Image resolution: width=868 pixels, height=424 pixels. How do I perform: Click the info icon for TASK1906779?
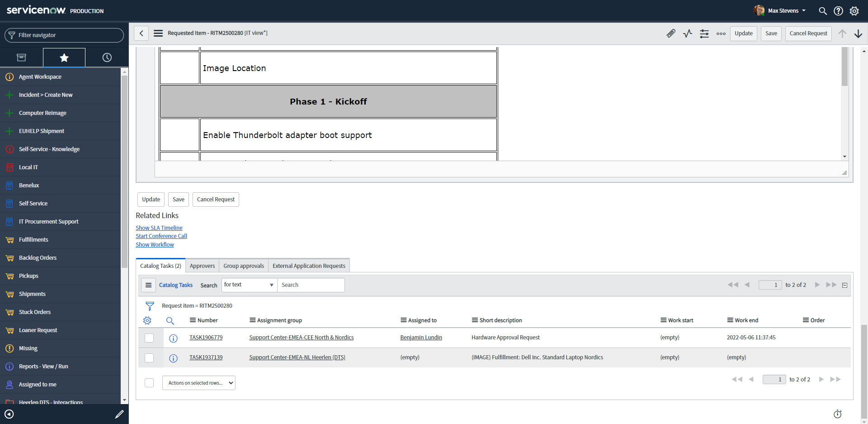[173, 338]
